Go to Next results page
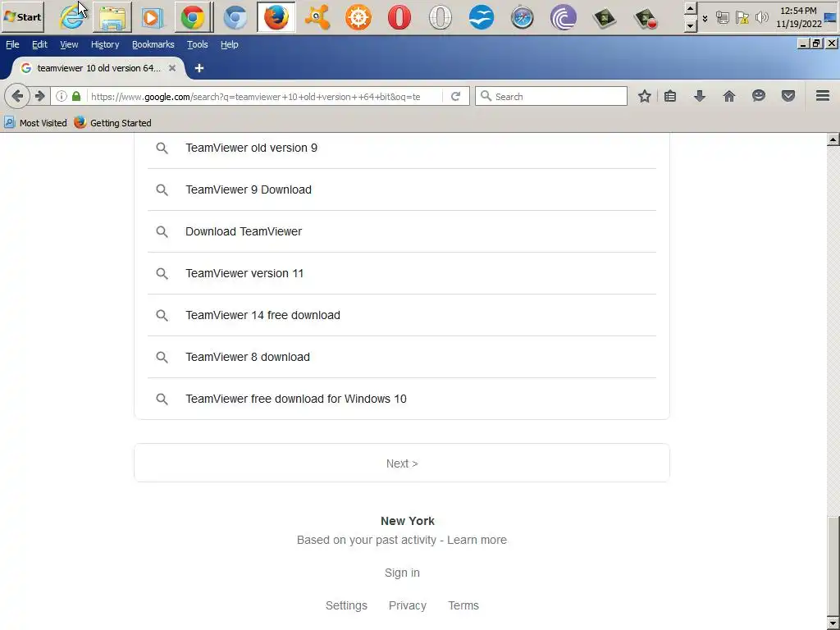840x630 pixels. tap(402, 463)
